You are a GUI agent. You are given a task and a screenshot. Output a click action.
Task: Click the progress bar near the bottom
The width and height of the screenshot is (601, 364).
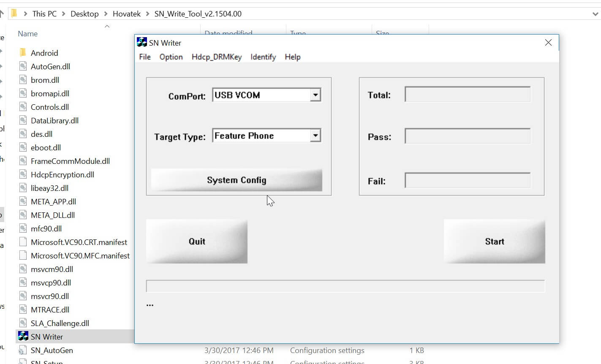pyautogui.click(x=345, y=285)
